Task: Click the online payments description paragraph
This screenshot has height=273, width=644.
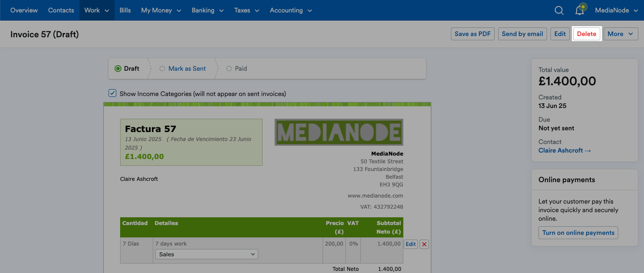Action: [578, 210]
